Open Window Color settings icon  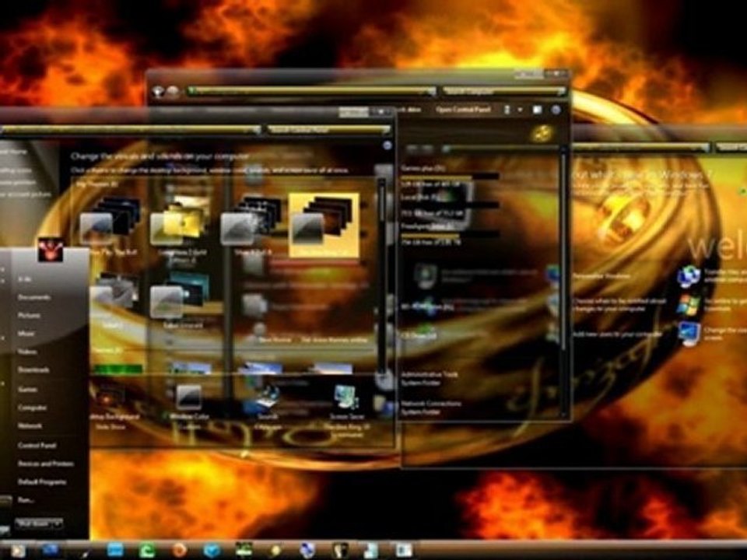pos(188,396)
